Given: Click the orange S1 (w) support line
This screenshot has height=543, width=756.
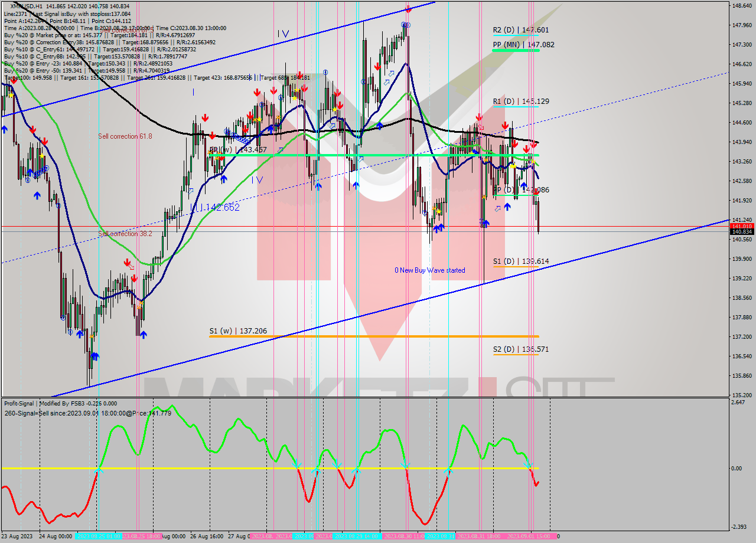Looking at the screenshot, I should (374, 336).
